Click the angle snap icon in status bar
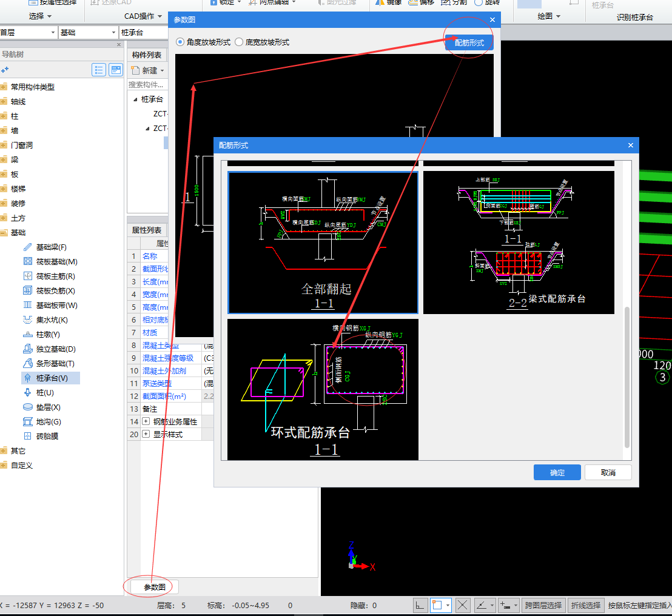Image resolution: width=672 pixels, height=616 pixels. tap(482, 605)
